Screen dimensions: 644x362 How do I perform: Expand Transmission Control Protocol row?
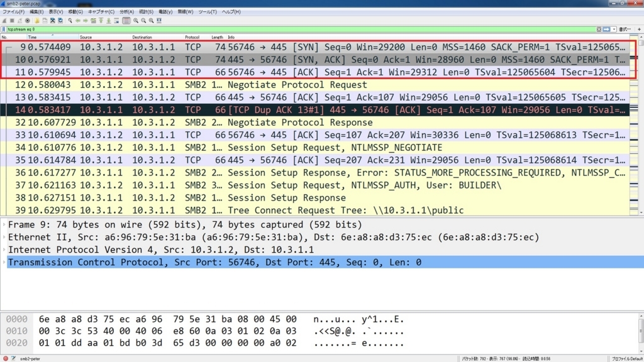click(x=4, y=262)
